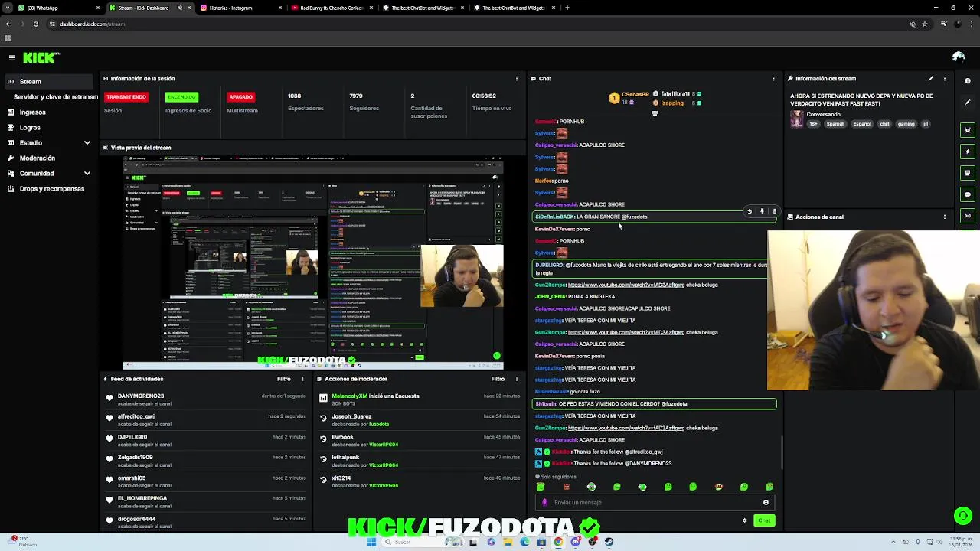Click the Enviar un mensaje input field
The image size is (980, 551).
pyautogui.click(x=655, y=503)
